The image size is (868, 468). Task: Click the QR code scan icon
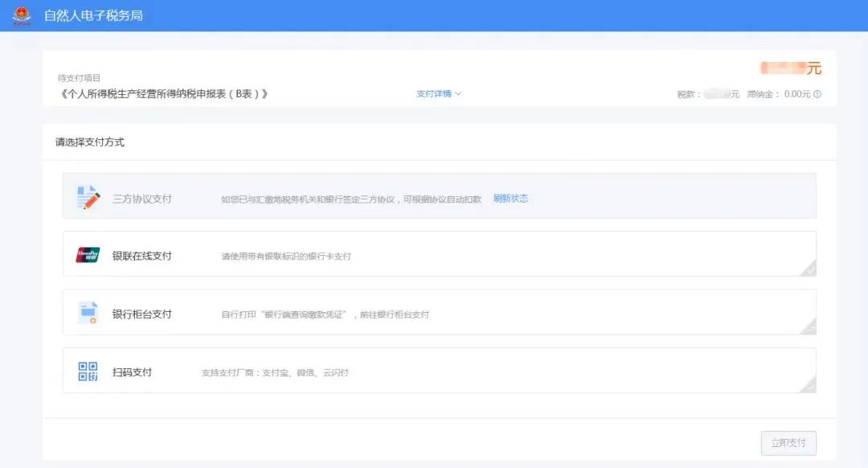(x=88, y=372)
